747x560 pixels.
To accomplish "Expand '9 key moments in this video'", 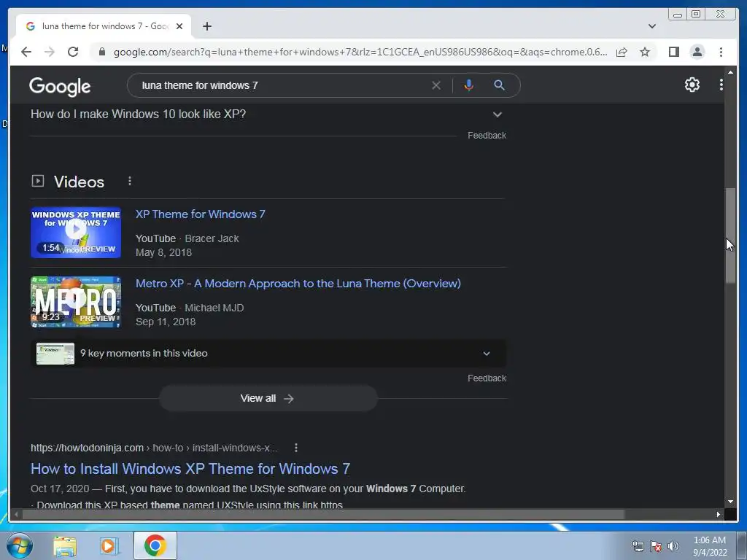I will tap(268, 354).
